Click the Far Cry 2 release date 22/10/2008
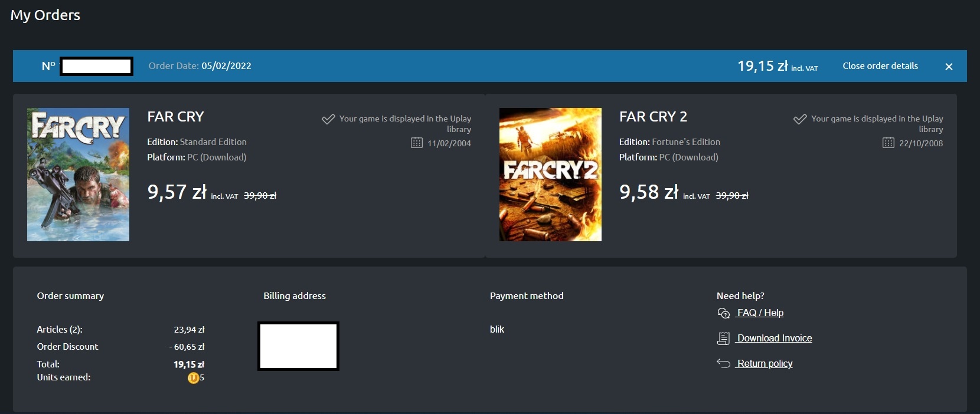Screen dimensions: 980x414 point(921,143)
